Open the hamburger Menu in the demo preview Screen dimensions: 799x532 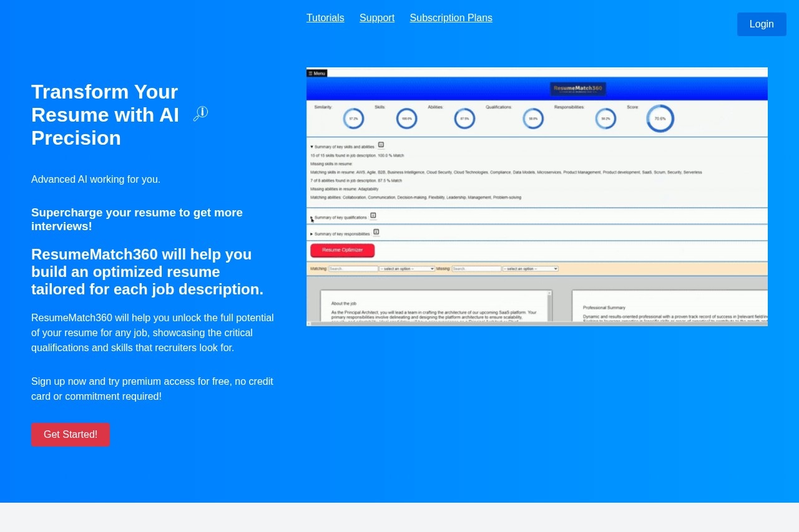click(x=317, y=74)
